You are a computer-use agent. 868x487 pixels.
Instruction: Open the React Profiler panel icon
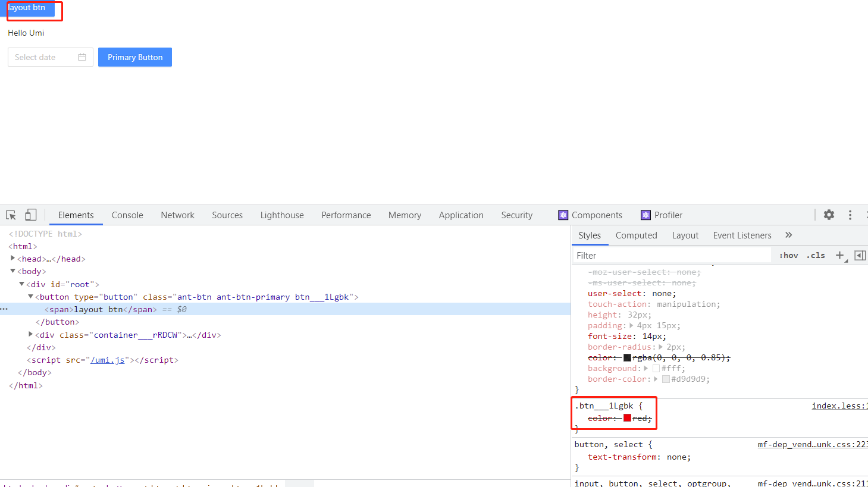pos(646,215)
